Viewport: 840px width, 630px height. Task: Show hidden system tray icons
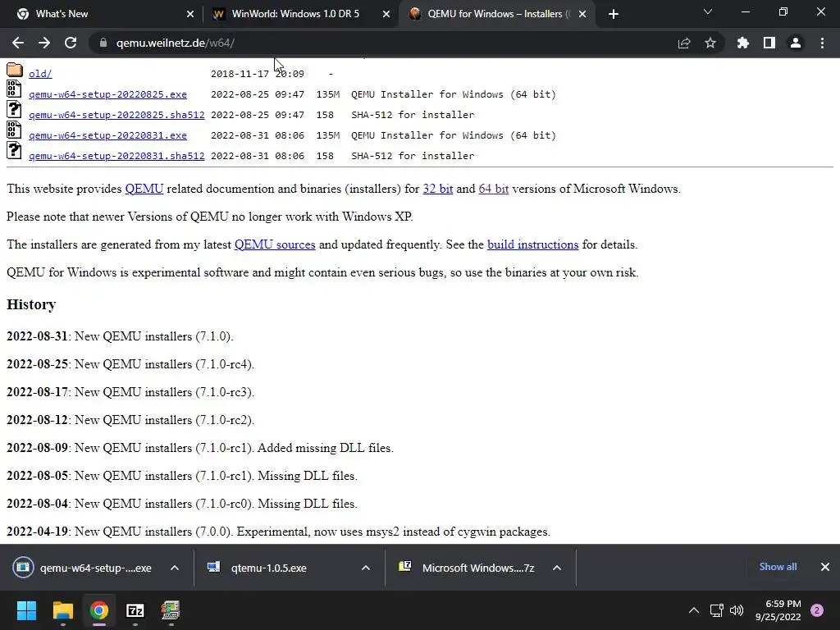[694, 610]
